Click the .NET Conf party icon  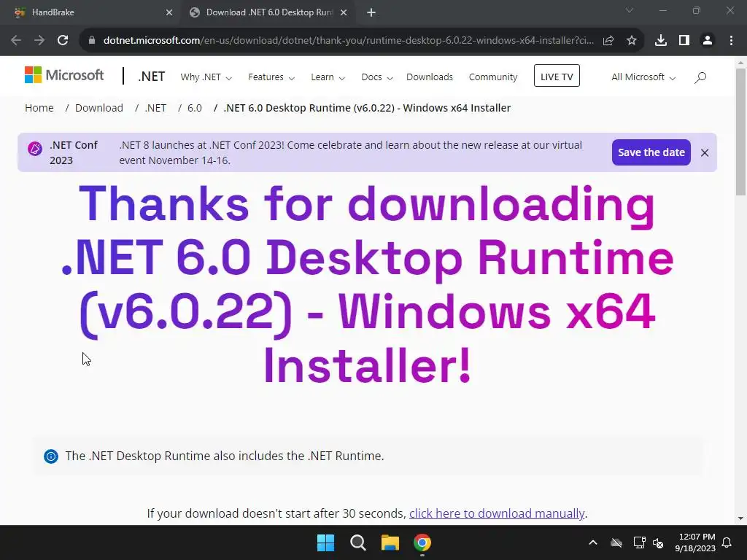pyautogui.click(x=35, y=149)
